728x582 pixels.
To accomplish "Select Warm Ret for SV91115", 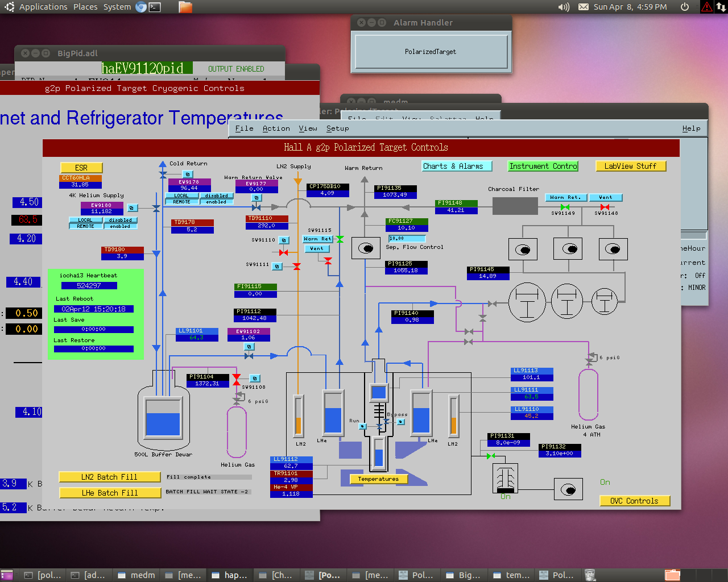I will click(x=317, y=239).
